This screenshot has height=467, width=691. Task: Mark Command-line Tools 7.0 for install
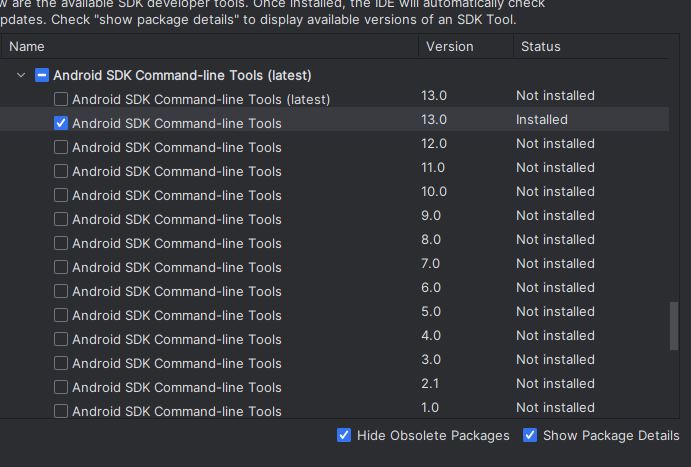pos(61,267)
